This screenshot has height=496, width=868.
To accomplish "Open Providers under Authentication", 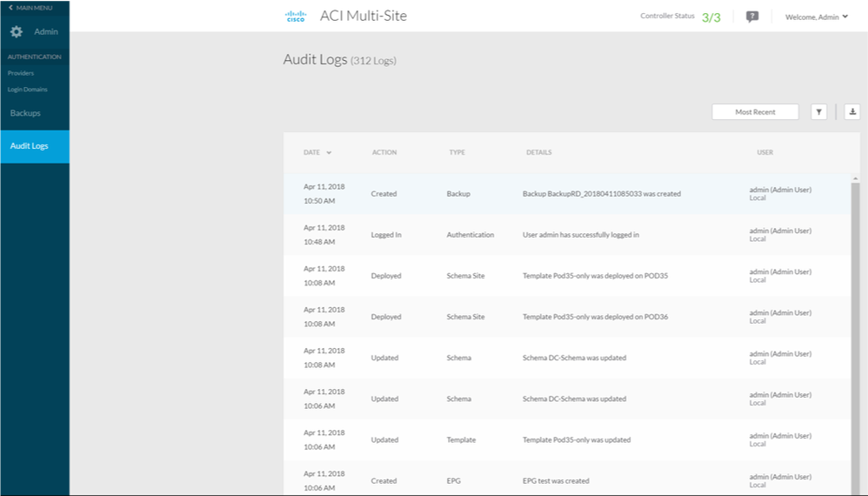I will pyautogui.click(x=21, y=73).
